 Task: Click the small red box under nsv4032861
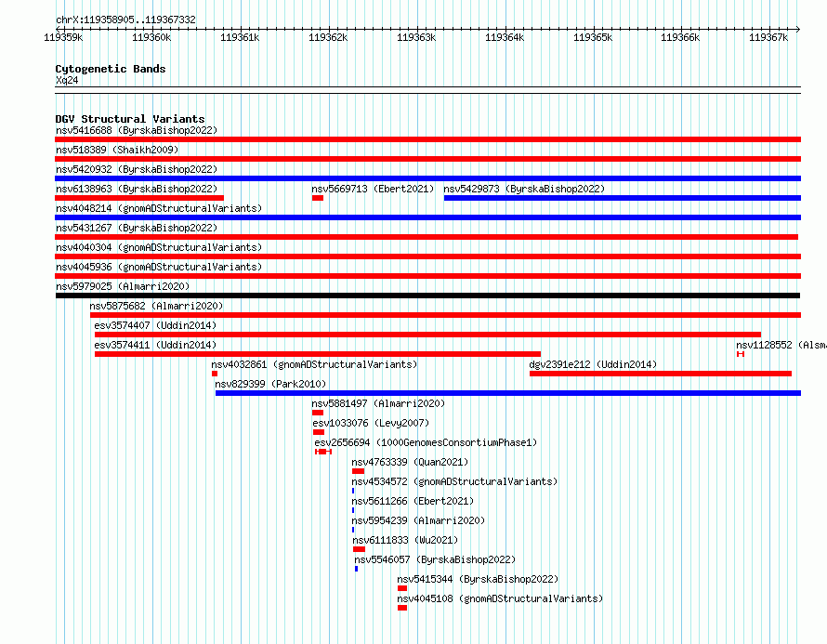[x=215, y=374]
